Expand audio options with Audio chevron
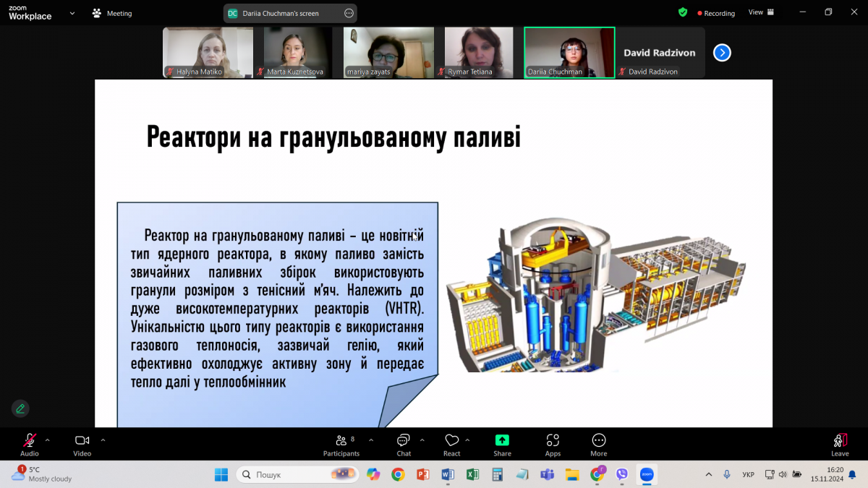 (48, 440)
